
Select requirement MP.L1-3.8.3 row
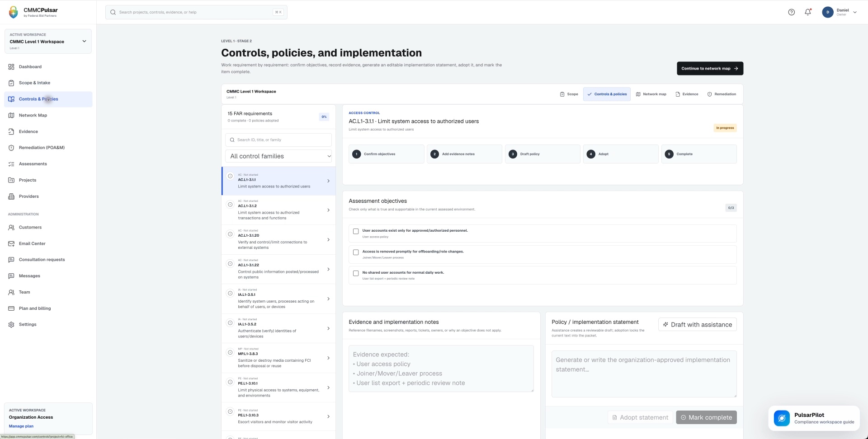tap(278, 358)
